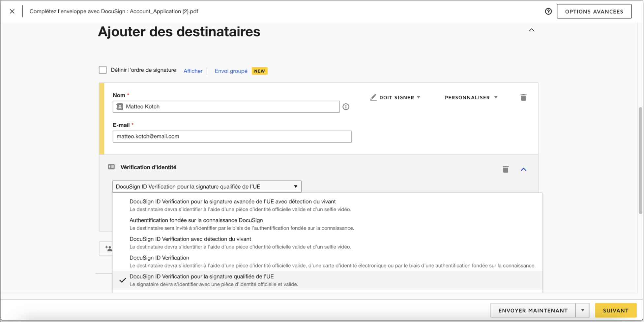Click the SUIVANT button

click(615, 310)
